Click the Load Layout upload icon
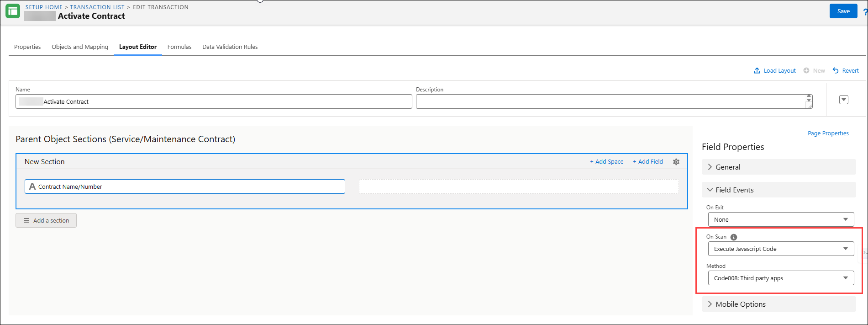The height and width of the screenshot is (325, 868). pyautogui.click(x=757, y=70)
